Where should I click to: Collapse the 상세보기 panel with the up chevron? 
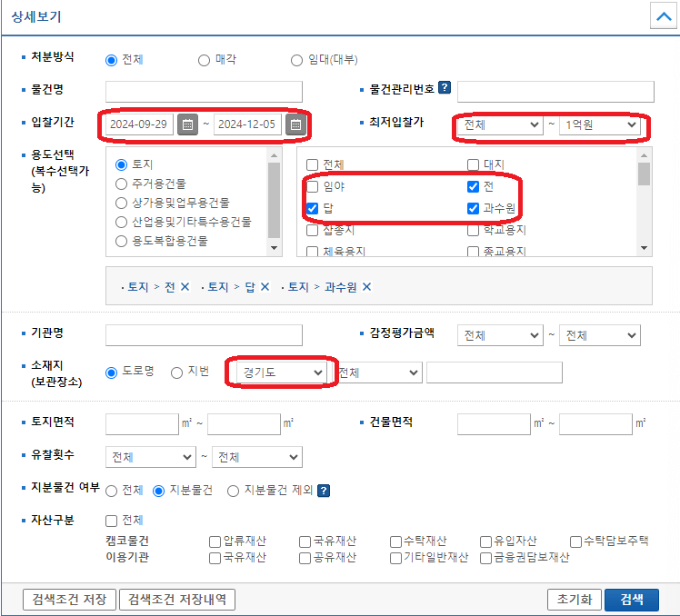pyautogui.click(x=663, y=16)
